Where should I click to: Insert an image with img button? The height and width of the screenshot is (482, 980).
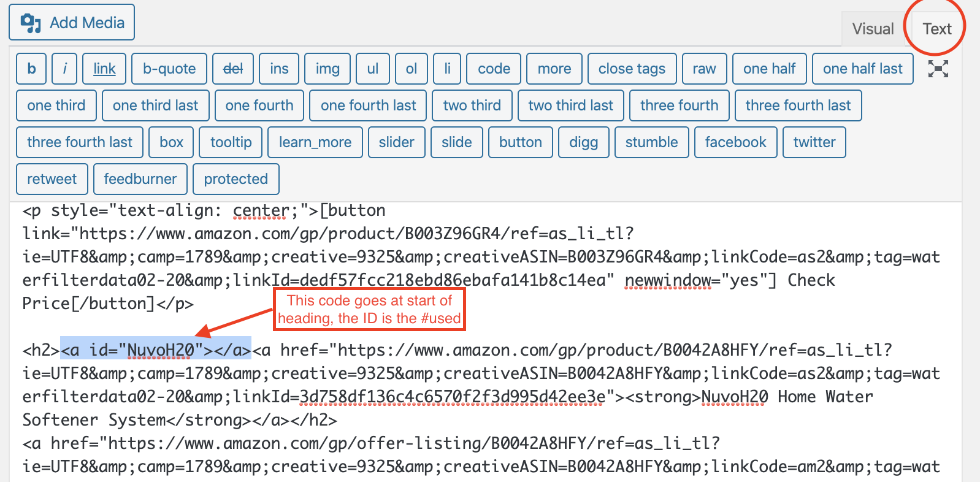327,69
